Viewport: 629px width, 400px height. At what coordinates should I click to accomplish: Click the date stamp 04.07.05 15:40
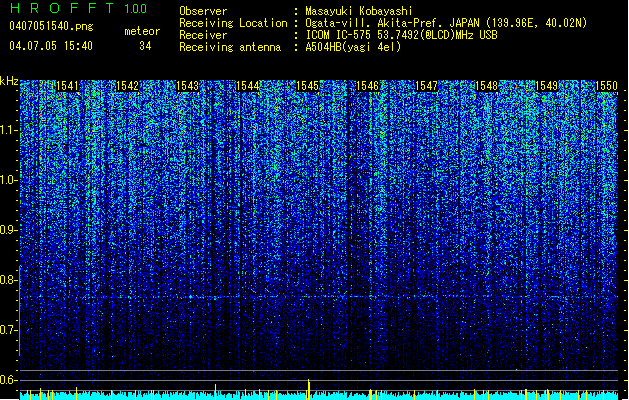pos(51,46)
